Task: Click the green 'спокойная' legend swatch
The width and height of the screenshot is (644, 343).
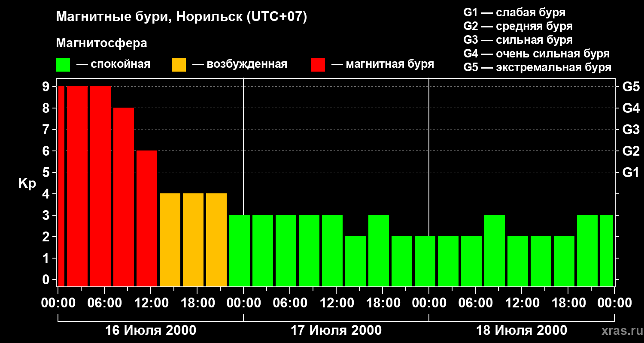Action: 63,65
